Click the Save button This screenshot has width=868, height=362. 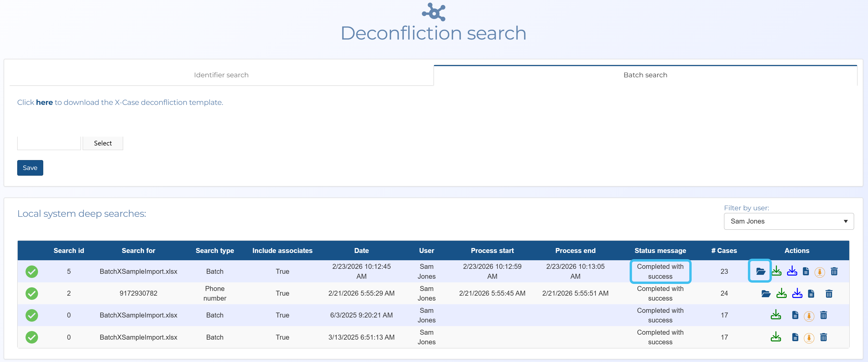tap(30, 168)
